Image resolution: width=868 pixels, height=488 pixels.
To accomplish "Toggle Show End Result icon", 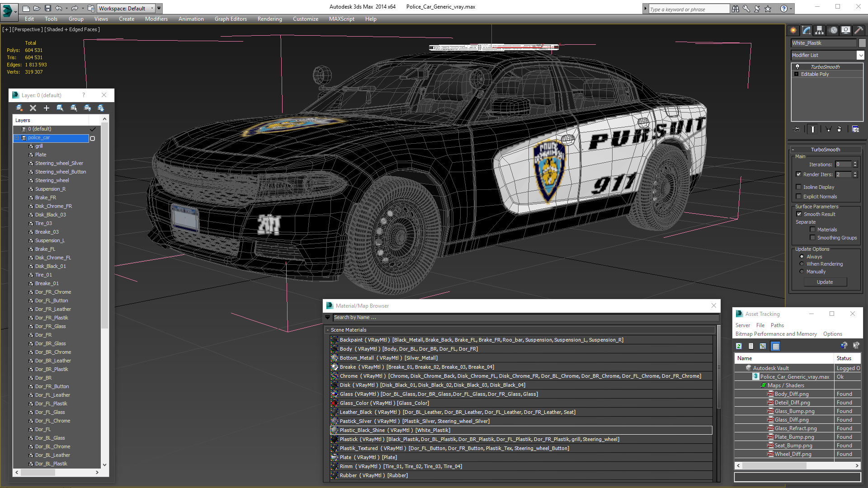I will [x=812, y=129].
